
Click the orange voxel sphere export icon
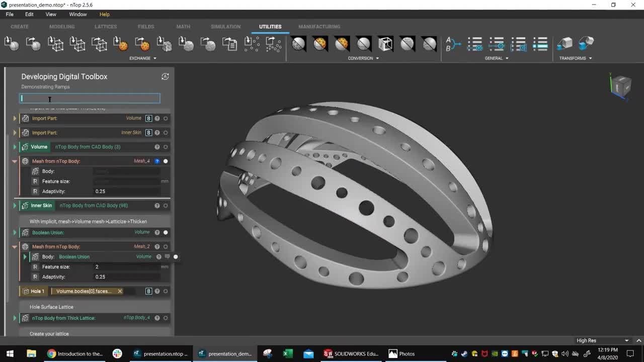click(x=143, y=44)
